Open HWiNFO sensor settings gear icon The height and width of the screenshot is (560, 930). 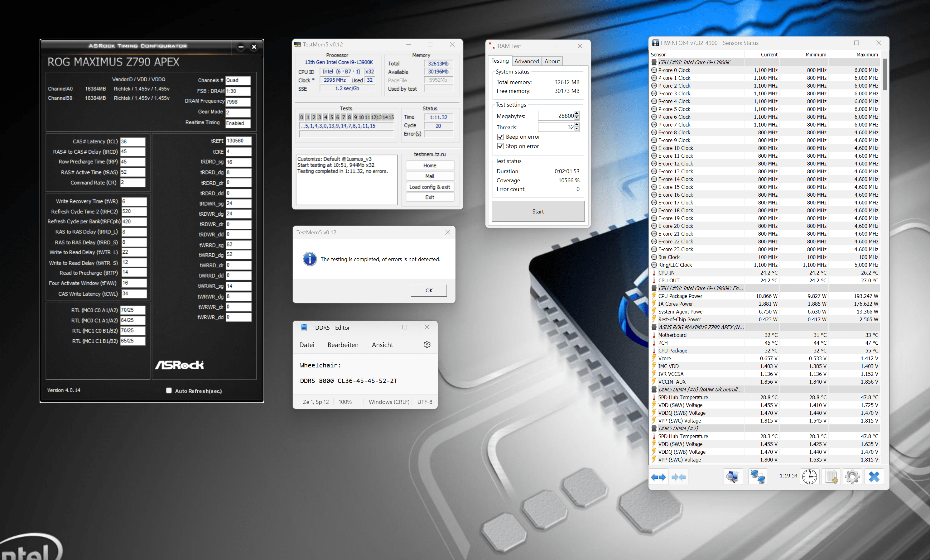coord(852,477)
